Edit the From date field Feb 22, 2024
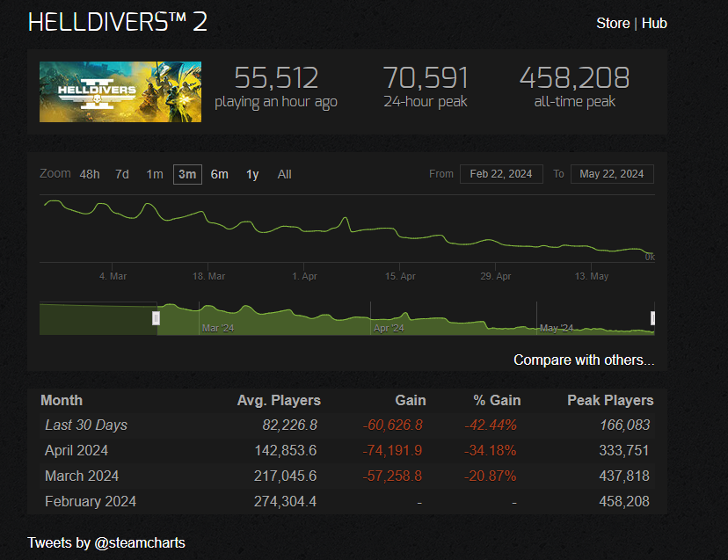The image size is (728, 560). tap(501, 174)
